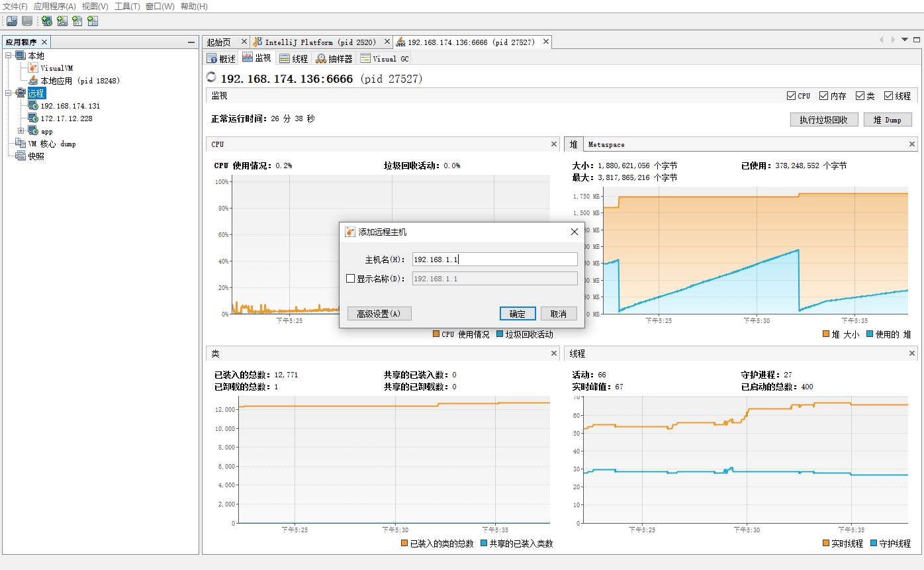This screenshot has width=924, height=570.
Task: Toggle the 内存 checkbox
Action: (824, 95)
